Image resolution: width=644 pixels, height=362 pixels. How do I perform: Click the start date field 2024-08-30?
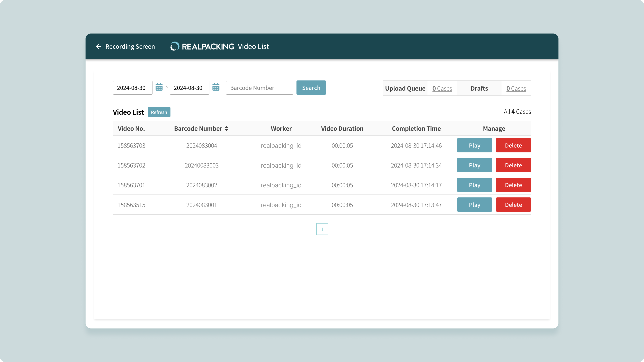tap(132, 88)
